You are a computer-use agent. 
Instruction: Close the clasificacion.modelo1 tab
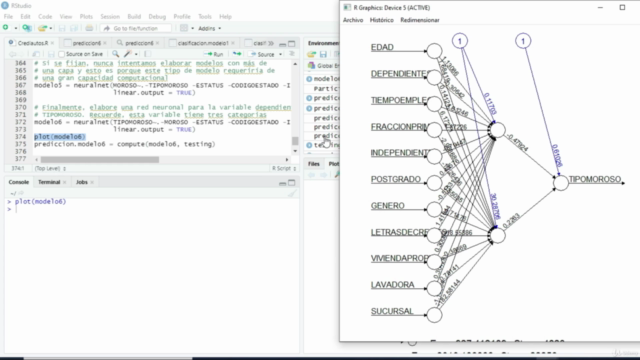click(233, 43)
